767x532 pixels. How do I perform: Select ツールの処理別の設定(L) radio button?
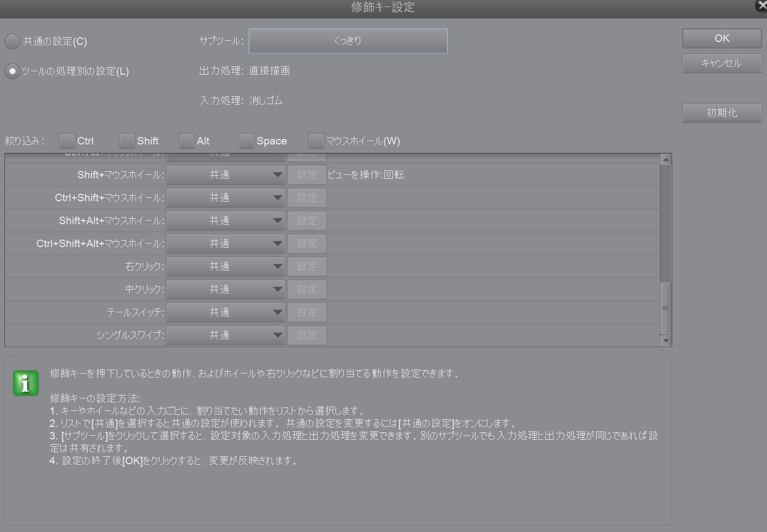click(12, 71)
